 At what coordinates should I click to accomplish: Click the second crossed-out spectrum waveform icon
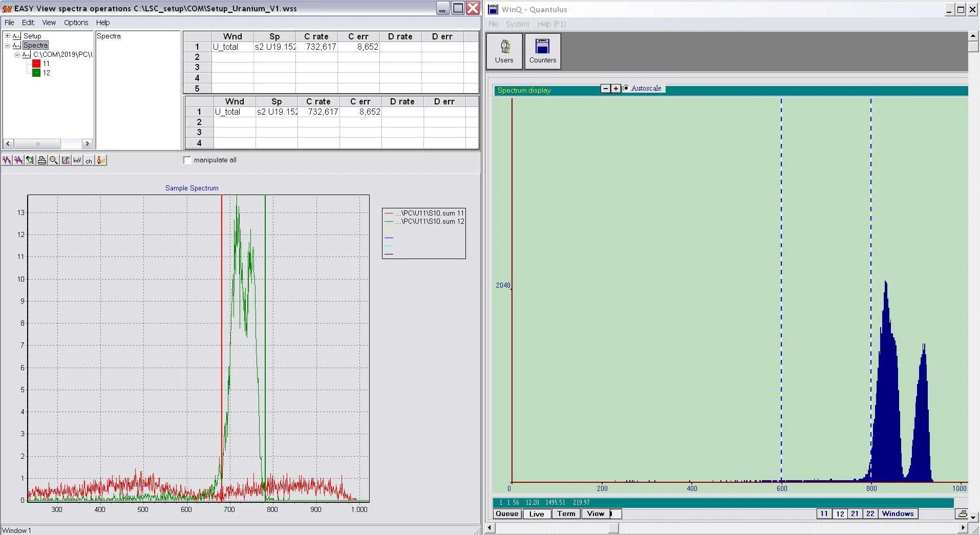tap(18, 160)
